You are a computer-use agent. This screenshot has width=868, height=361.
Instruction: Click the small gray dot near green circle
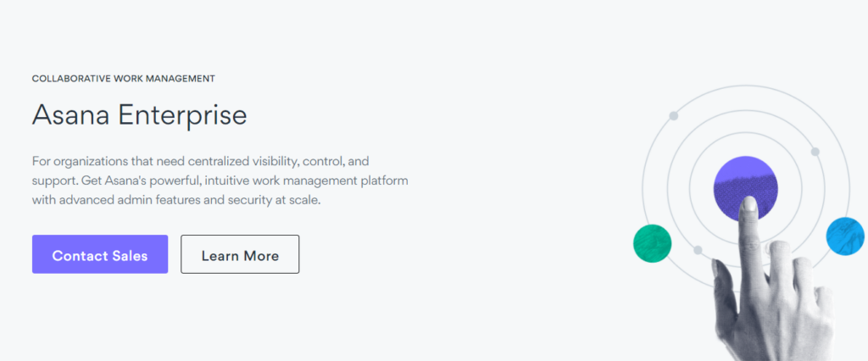[698, 250]
